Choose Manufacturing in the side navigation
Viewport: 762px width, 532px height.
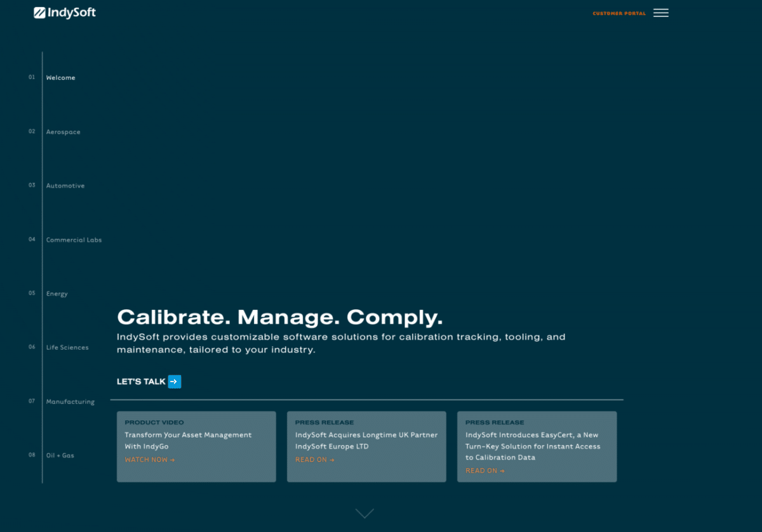(x=70, y=402)
